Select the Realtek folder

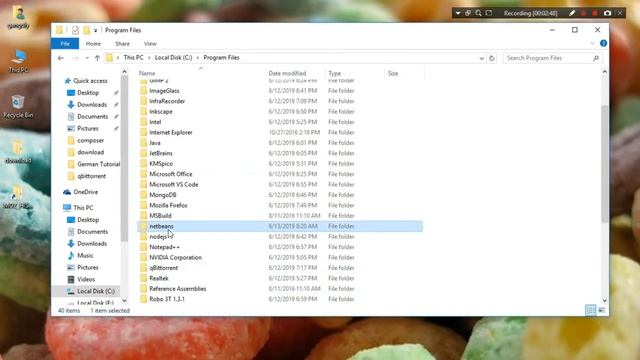point(159,278)
